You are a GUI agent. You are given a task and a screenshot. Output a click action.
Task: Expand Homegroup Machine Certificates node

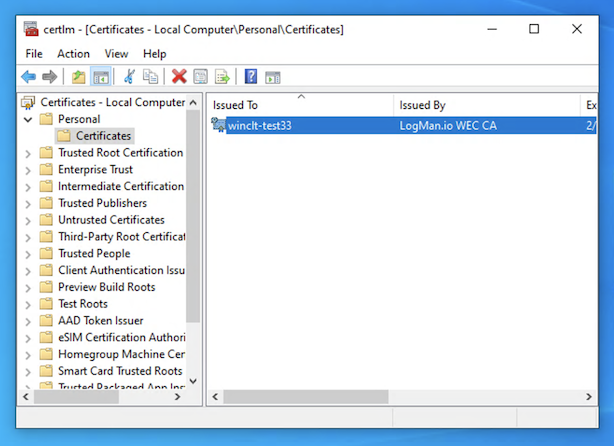pos(28,355)
